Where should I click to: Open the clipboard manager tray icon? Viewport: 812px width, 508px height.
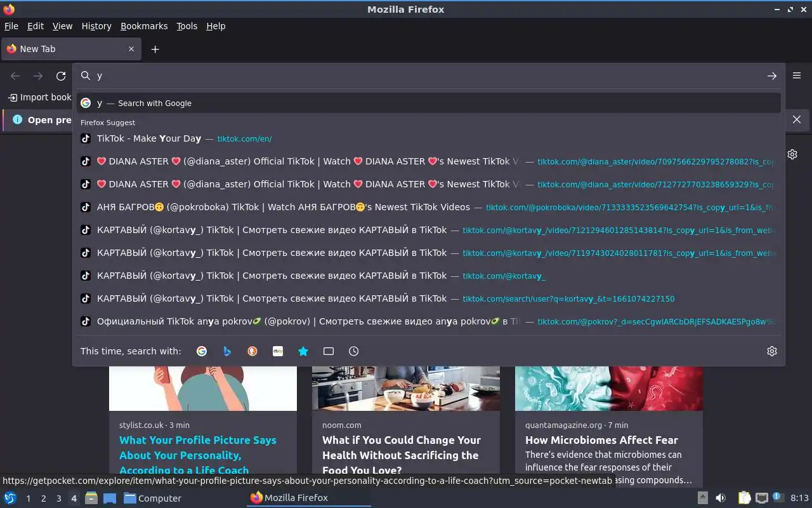click(745, 498)
